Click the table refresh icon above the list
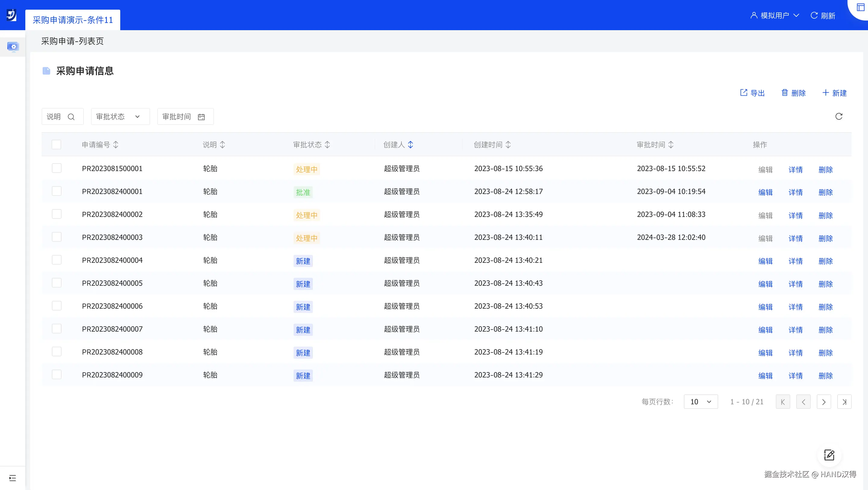The height and width of the screenshot is (490, 868). pyautogui.click(x=839, y=117)
